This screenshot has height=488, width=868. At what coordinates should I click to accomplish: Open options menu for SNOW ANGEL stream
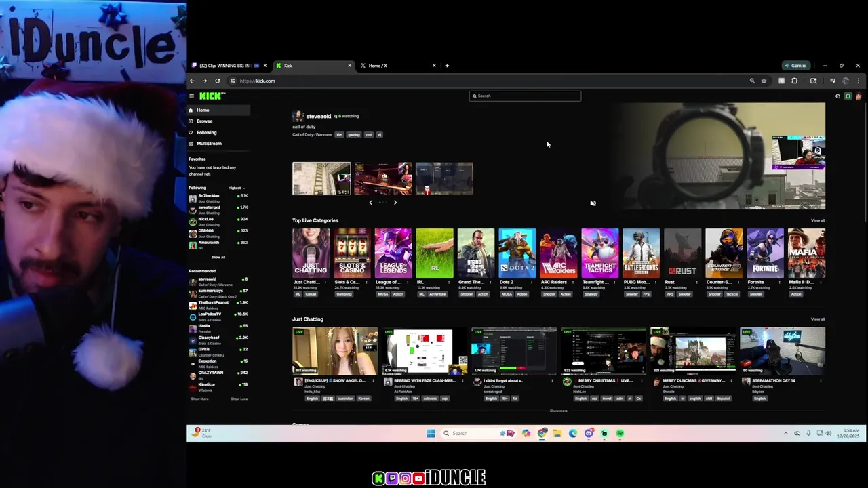coord(374,381)
